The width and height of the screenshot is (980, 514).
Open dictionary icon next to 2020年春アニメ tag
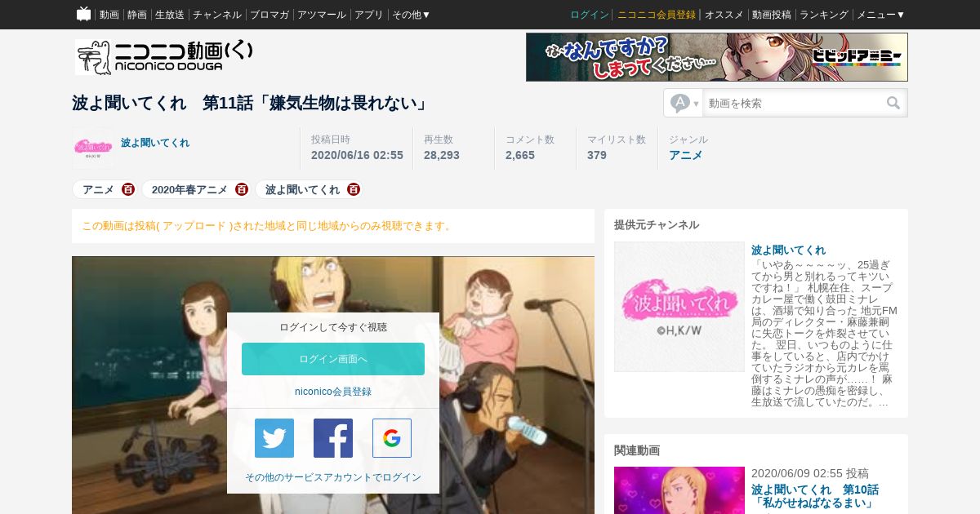(242, 189)
